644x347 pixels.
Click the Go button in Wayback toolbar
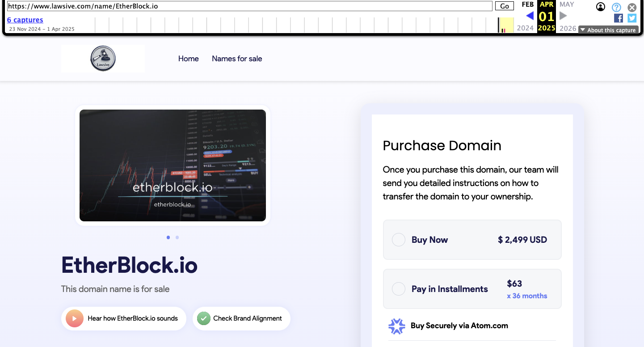[504, 6]
